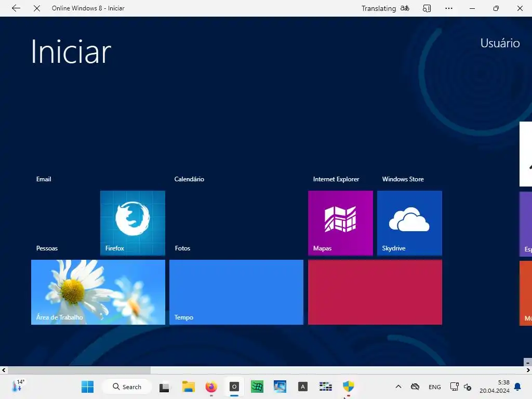Go back with the arrow button
Screen dimensions: 532x399
click(x=16, y=8)
